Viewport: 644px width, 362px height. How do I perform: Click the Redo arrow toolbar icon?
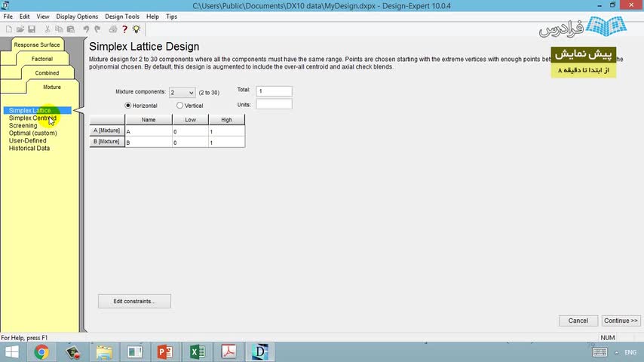(x=97, y=29)
